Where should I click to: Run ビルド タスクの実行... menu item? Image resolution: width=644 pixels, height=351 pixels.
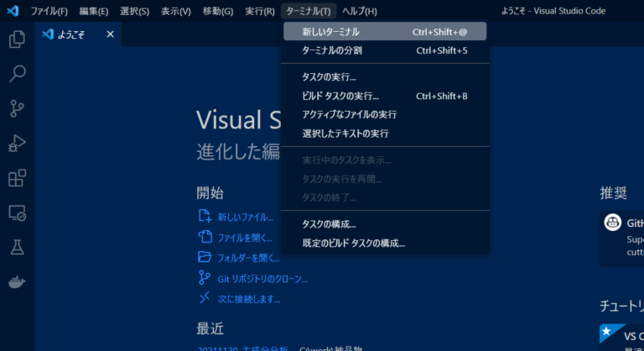(x=340, y=96)
